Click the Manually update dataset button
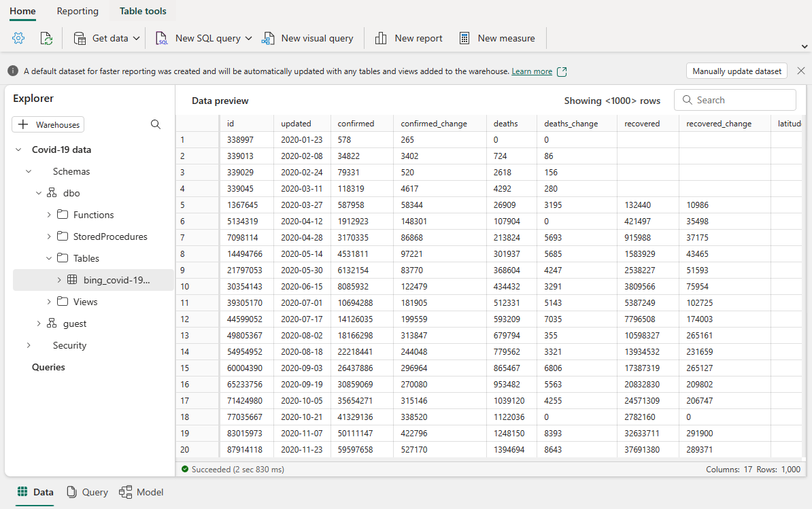Viewport: 812px width, 509px height. [737, 71]
